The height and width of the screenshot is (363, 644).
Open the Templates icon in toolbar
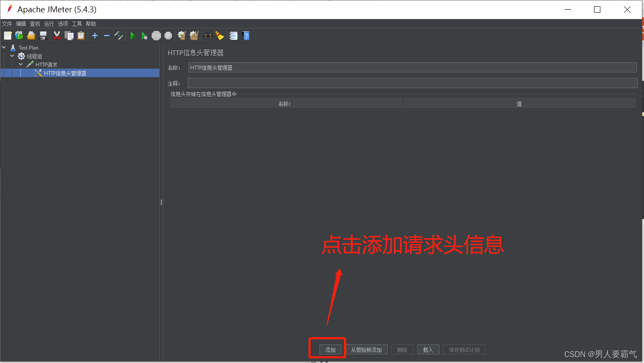point(19,36)
